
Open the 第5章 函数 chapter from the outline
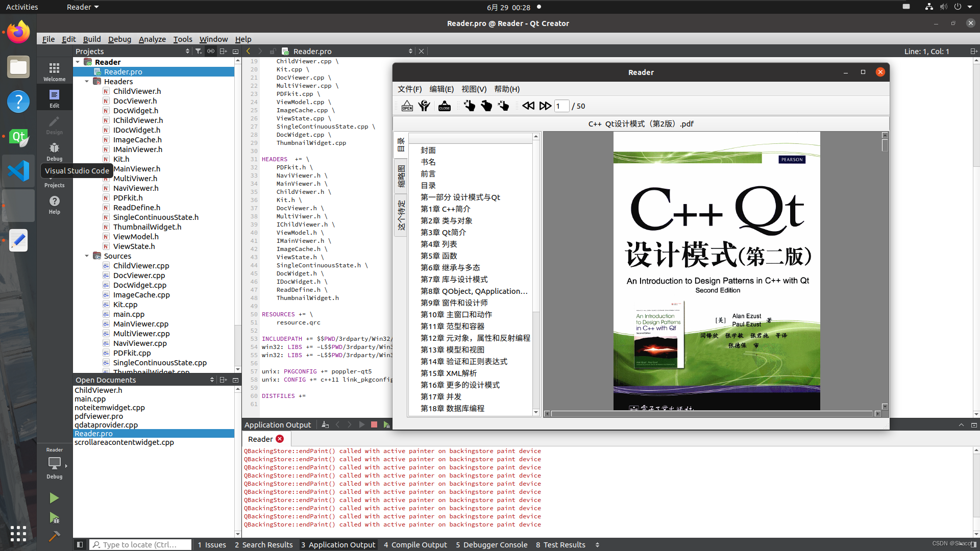438,256
